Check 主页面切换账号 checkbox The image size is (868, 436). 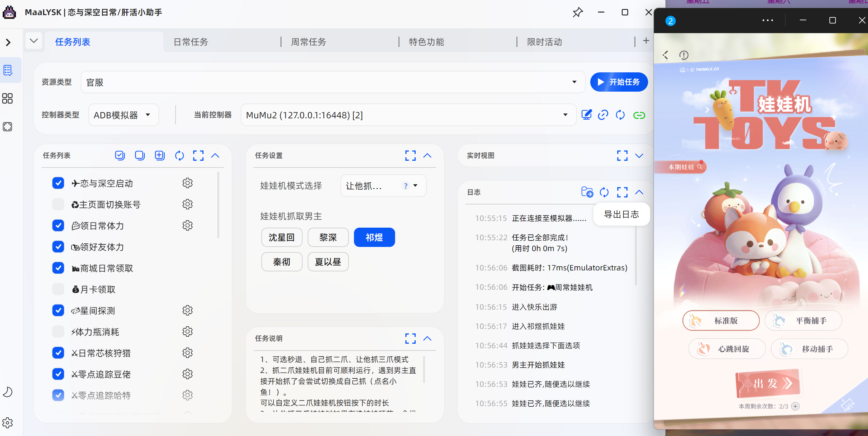click(58, 204)
